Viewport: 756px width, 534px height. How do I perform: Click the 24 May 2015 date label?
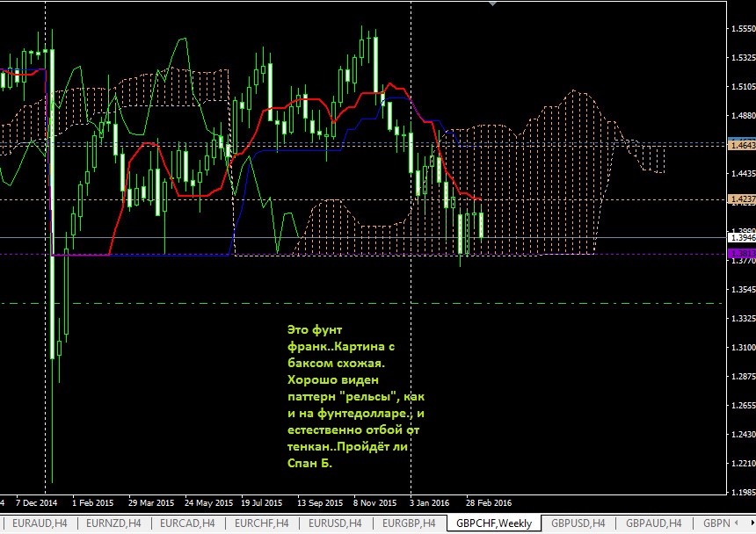(x=208, y=502)
